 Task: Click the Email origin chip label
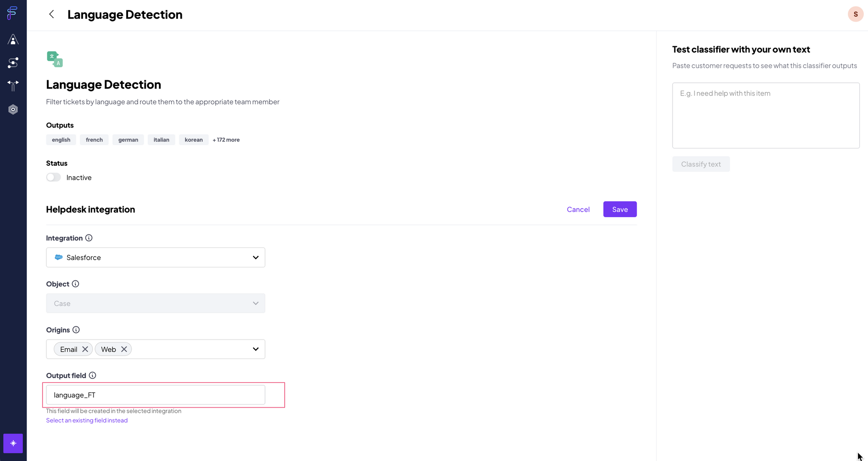(69, 349)
